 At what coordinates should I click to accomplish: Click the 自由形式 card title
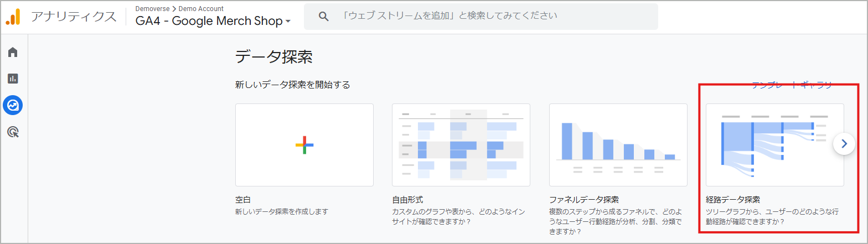407,199
